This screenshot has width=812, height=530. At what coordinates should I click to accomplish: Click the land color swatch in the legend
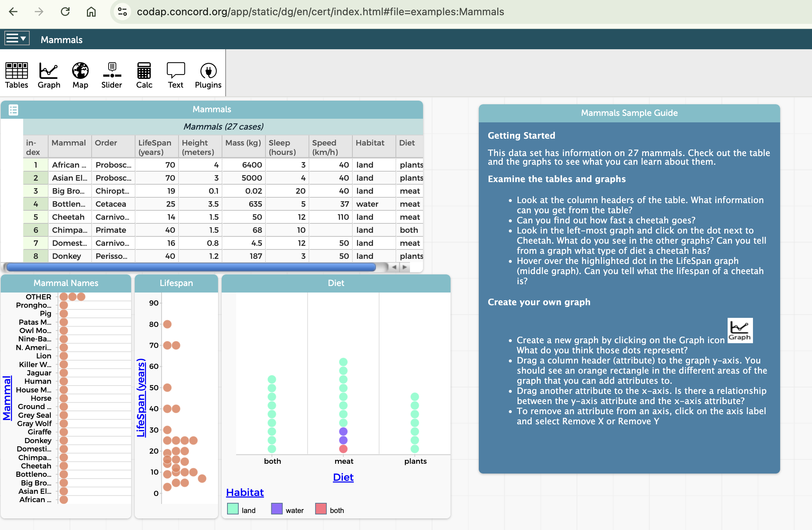click(233, 509)
